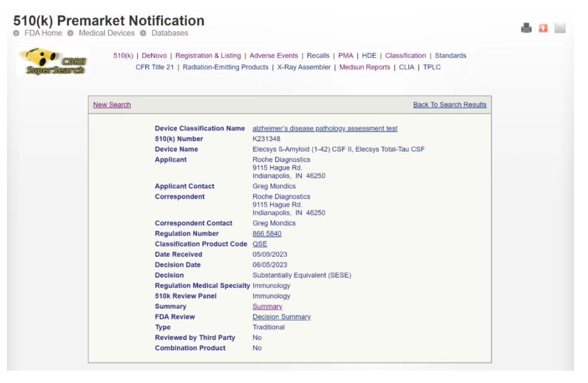Open alzheimer's disease pathology assessment test link
Viewport: 588px width, 383px height.
tap(325, 129)
